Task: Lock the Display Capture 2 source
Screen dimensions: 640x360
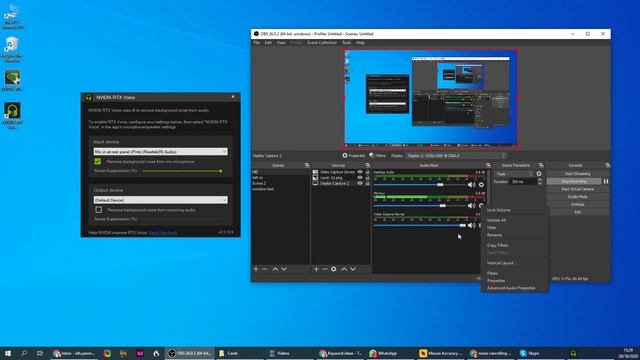Action: tap(367, 183)
